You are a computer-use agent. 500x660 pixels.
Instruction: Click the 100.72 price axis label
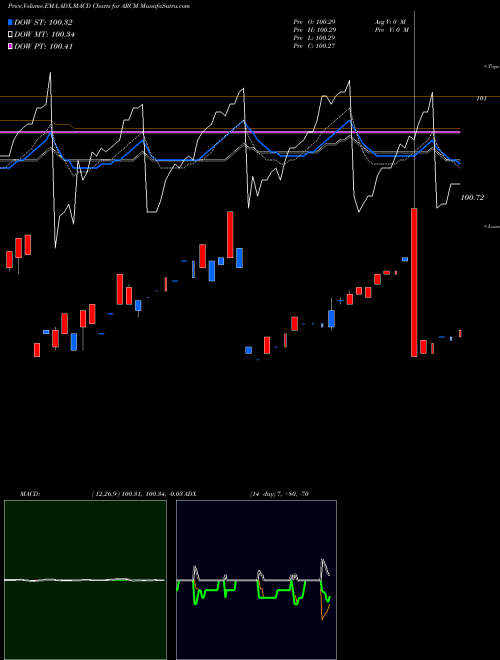click(x=473, y=197)
